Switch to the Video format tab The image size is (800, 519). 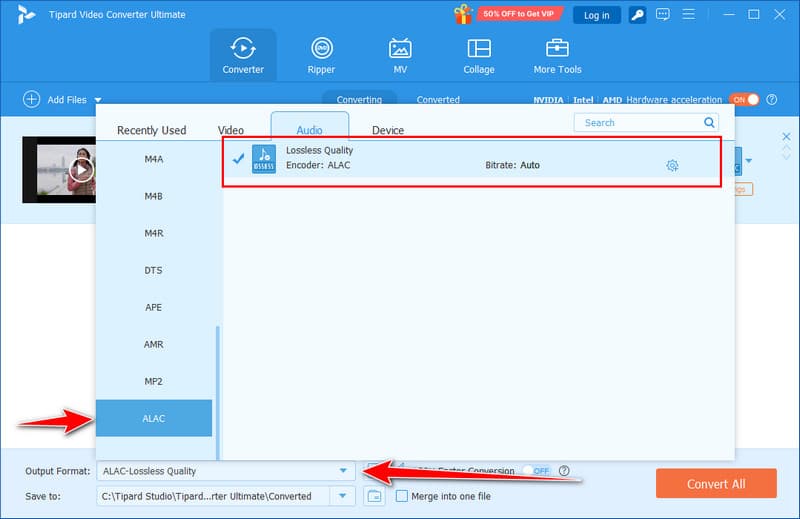click(x=231, y=130)
